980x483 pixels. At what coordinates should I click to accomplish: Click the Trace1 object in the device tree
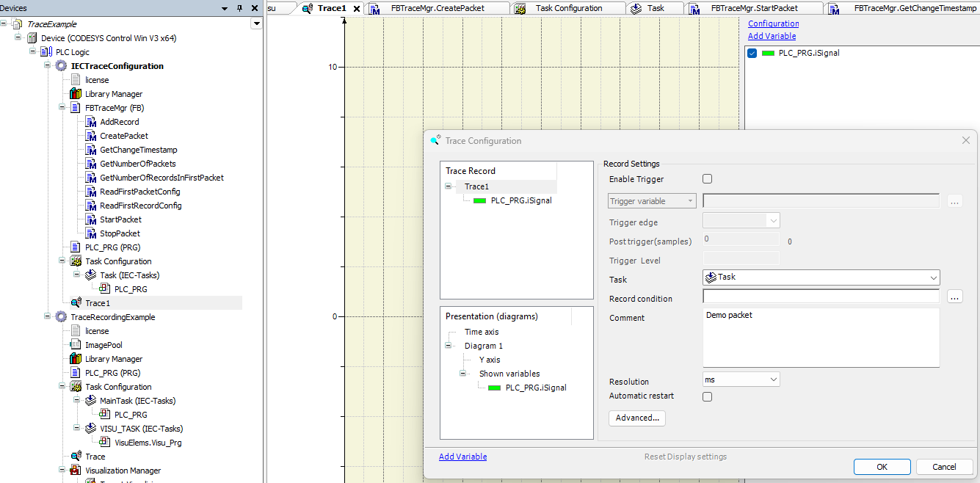(97, 302)
